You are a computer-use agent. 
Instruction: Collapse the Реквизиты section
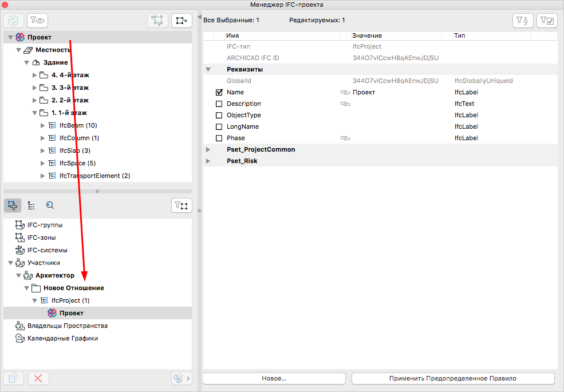coord(208,69)
